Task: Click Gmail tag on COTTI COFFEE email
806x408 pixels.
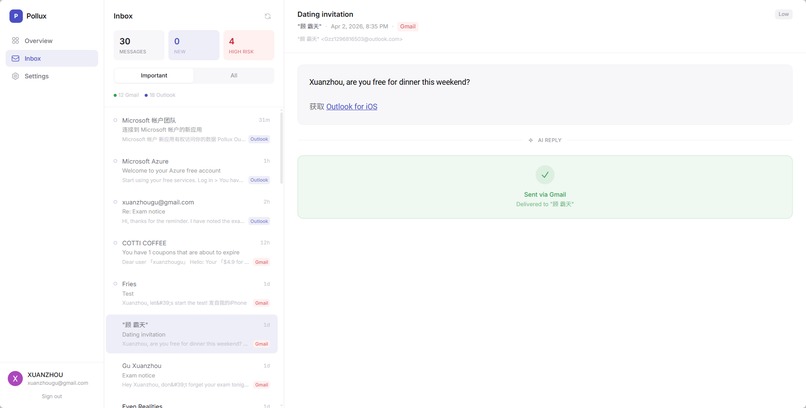Action: pos(262,262)
